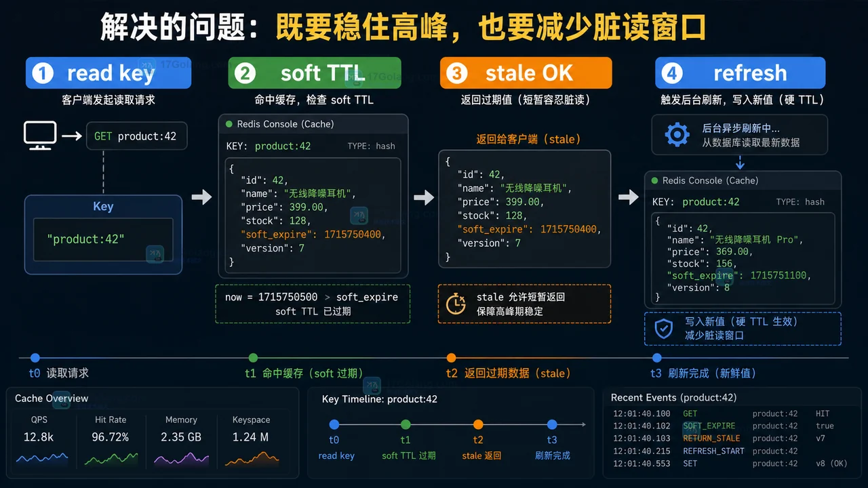
Task: Click the soft_expire value 1715751100
Action: pos(780,276)
